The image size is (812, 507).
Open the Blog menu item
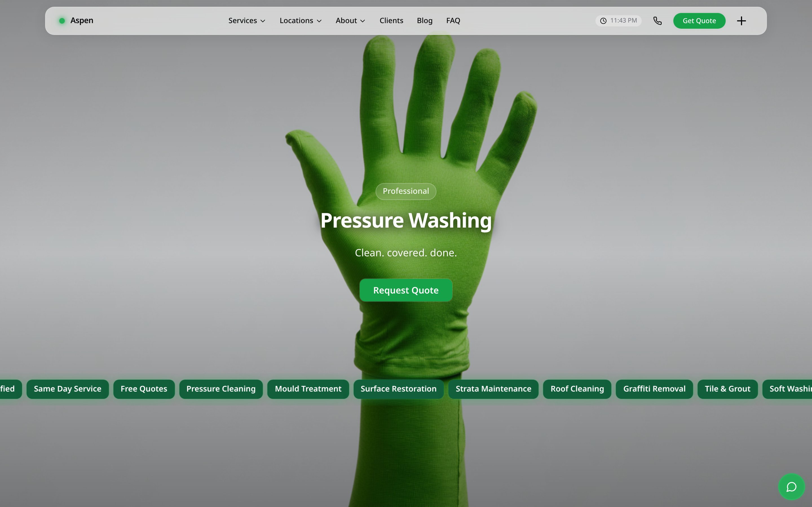click(x=424, y=21)
